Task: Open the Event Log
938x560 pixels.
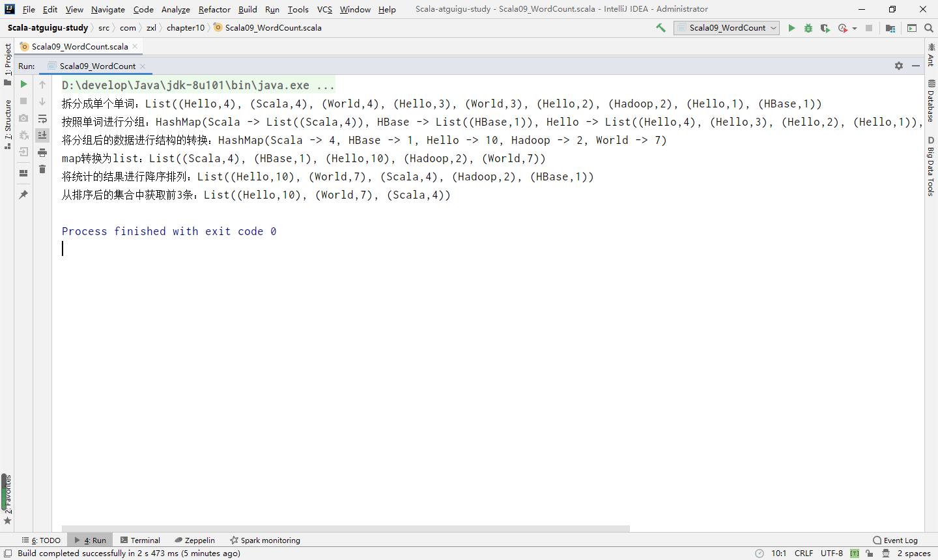Action: coord(896,540)
